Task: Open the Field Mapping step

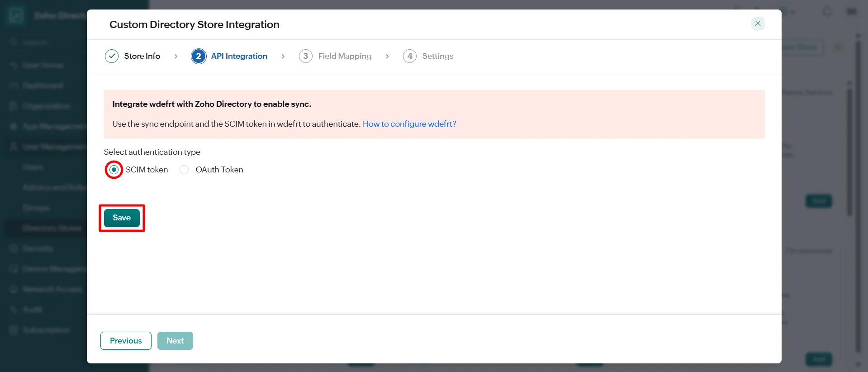Action: 345,56
